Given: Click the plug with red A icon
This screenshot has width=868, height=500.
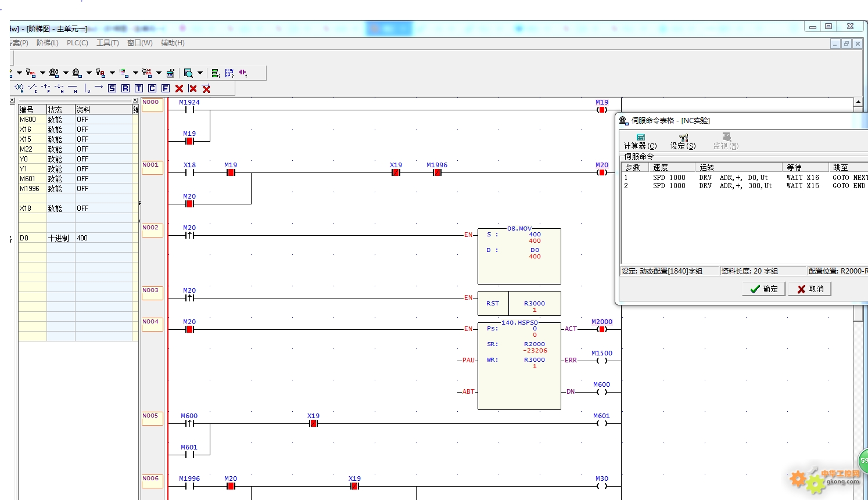Looking at the screenshot, I should (101, 73).
